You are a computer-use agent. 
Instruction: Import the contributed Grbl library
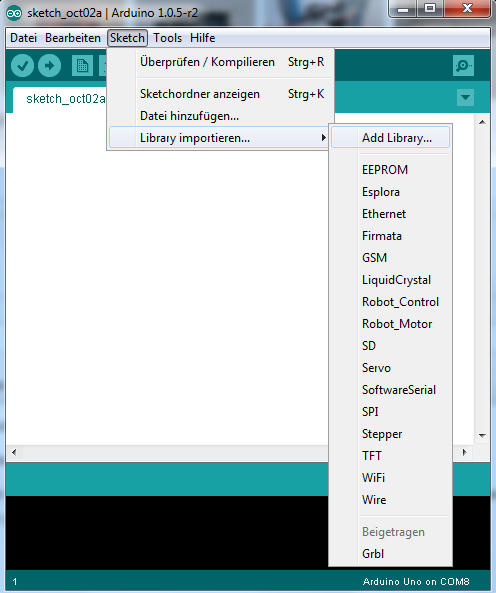point(391,554)
